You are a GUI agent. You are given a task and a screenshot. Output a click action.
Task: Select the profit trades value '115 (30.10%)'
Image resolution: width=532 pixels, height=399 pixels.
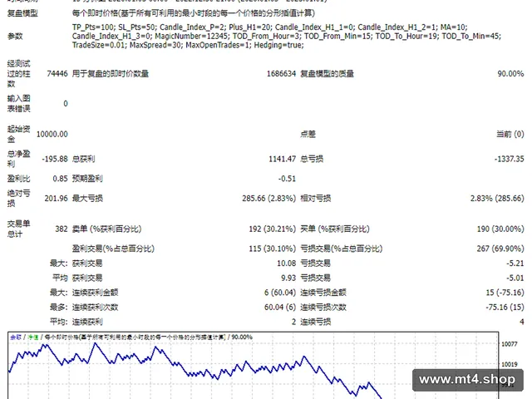coord(273,249)
